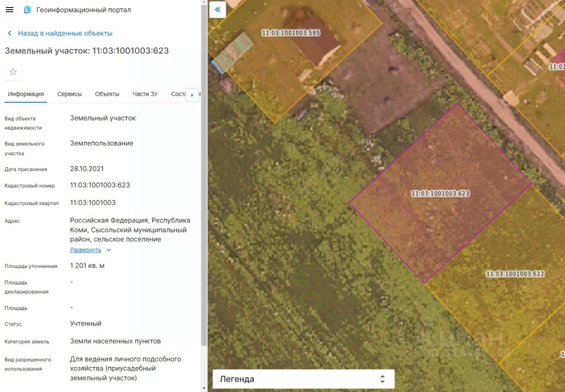The height and width of the screenshot is (392, 565).
Task: Click the label Кадастровый квартал
Action: (32, 204)
